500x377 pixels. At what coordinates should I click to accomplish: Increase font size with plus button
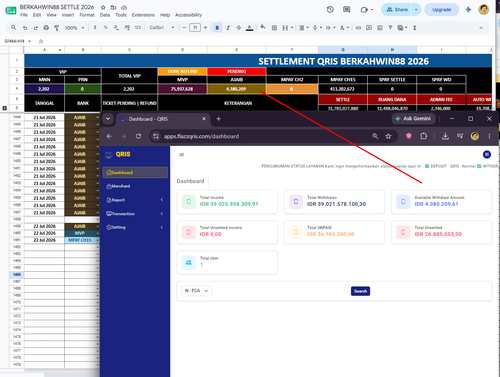(x=205, y=28)
